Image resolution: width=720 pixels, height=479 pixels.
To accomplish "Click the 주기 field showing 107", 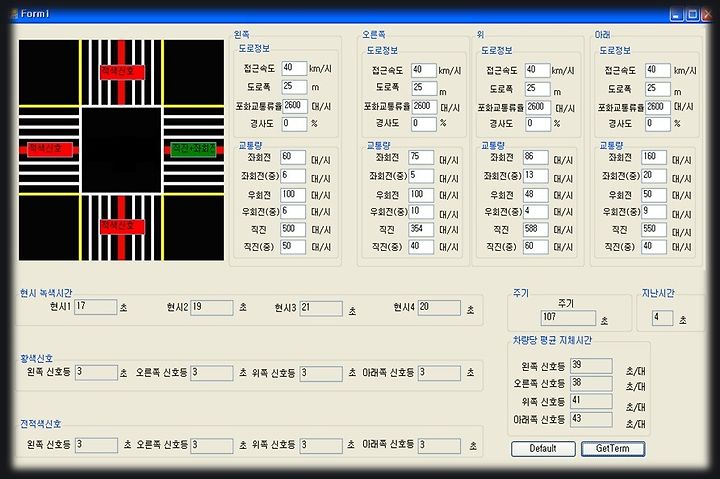I will tap(568, 318).
